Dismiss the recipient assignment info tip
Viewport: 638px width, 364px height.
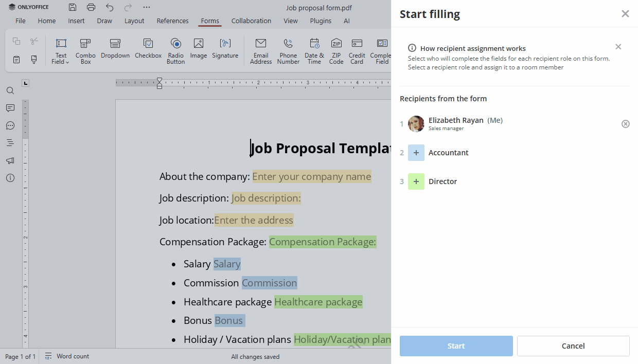coord(618,47)
